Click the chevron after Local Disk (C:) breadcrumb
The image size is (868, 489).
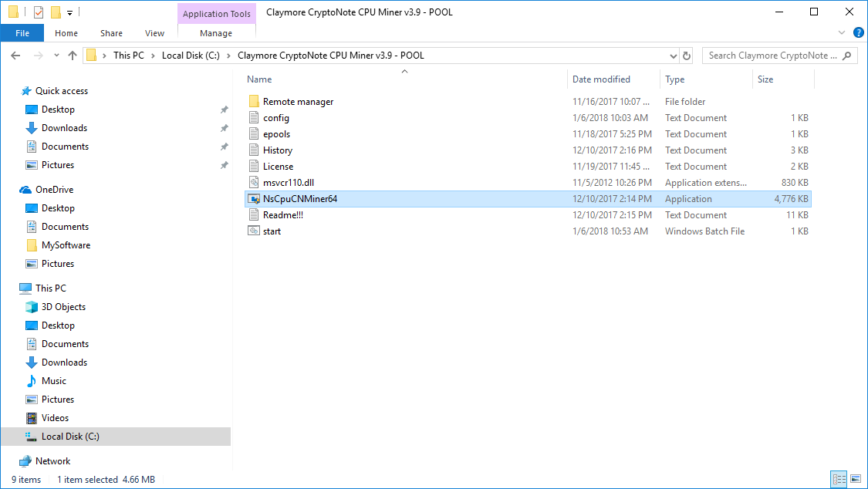point(228,56)
